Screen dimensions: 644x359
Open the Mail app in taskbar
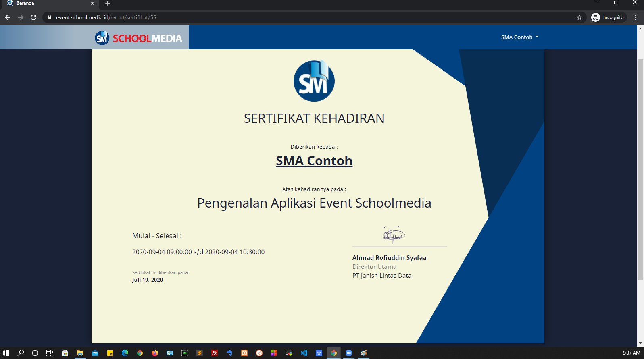tap(95, 353)
